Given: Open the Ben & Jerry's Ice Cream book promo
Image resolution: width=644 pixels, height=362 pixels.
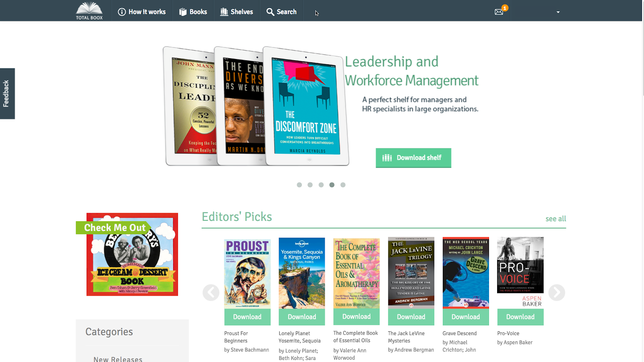Looking at the screenshot, I should 132,254.
